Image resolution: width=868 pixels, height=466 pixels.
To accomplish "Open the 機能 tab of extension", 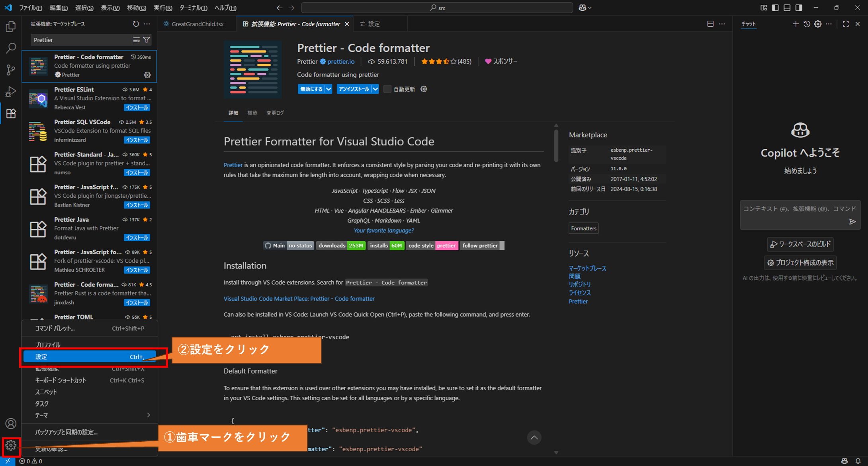I will [252, 113].
